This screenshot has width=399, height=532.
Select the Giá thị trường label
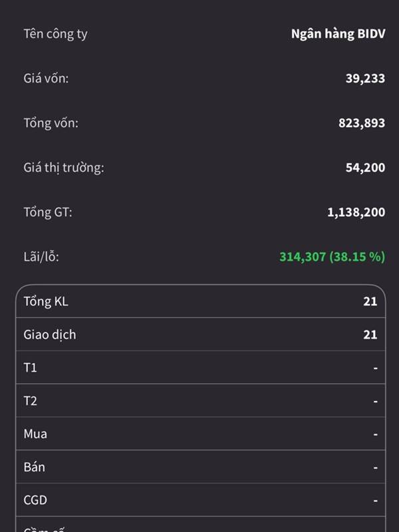pyautogui.click(x=64, y=168)
